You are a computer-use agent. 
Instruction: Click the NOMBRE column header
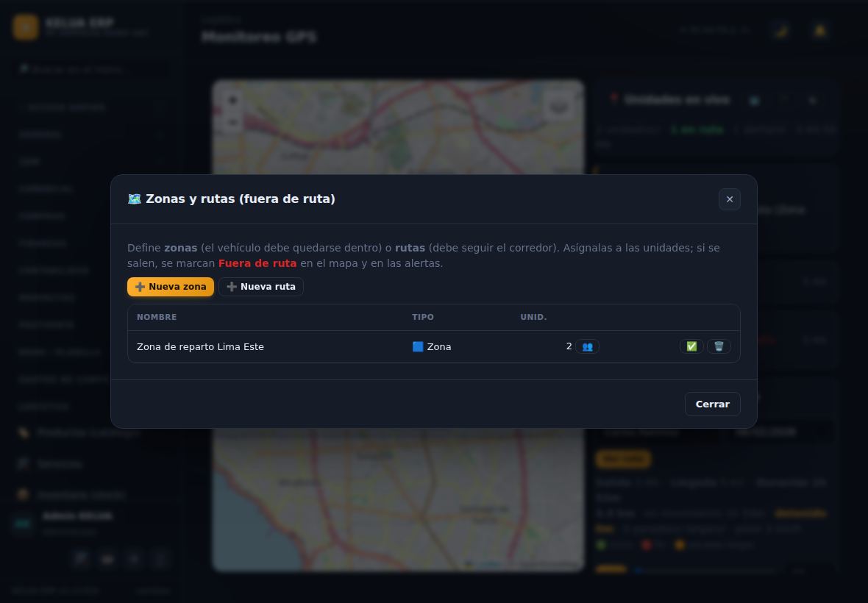(x=157, y=317)
